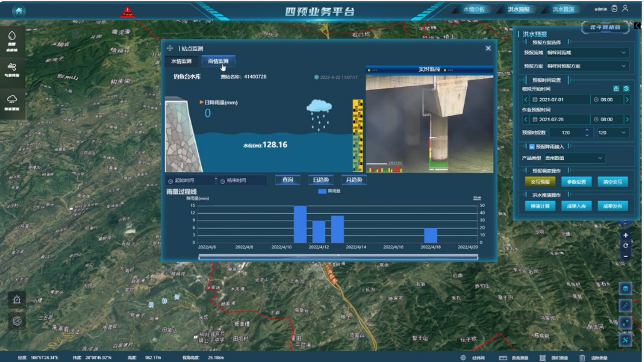Open the clipboard icon next to admin
The width and height of the screenshot is (644, 362).
click(615, 8)
